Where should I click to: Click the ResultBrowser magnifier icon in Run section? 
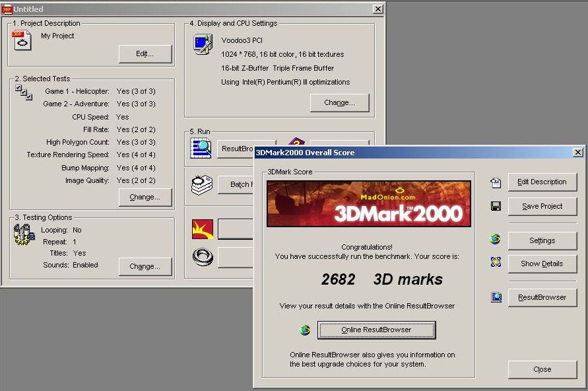201,148
